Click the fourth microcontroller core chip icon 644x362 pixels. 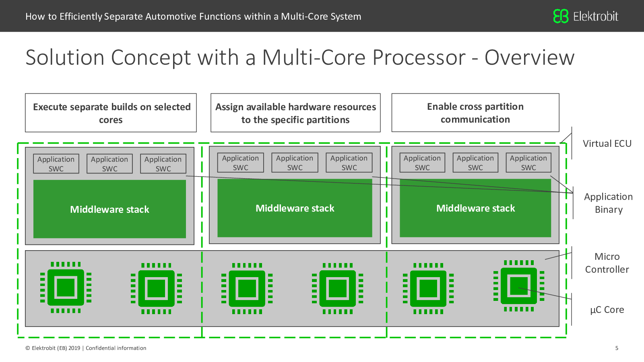[x=338, y=288]
